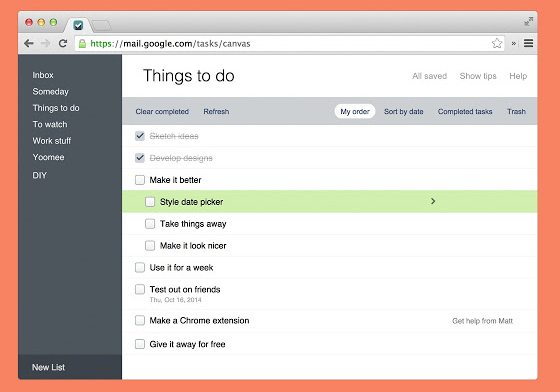Screen dimensions: 560x392
Task: Click the green padlock security icon
Action: pyautogui.click(x=82, y=44)
